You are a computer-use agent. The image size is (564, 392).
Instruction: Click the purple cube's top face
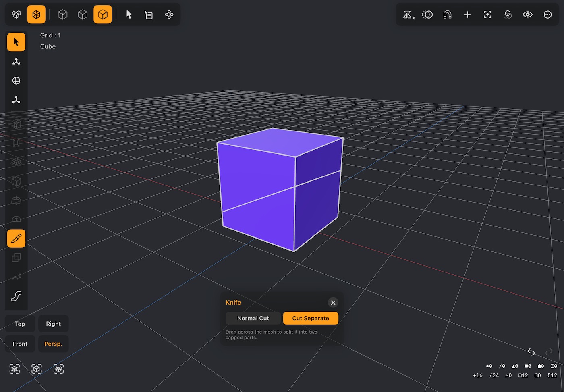pos(281,142)
